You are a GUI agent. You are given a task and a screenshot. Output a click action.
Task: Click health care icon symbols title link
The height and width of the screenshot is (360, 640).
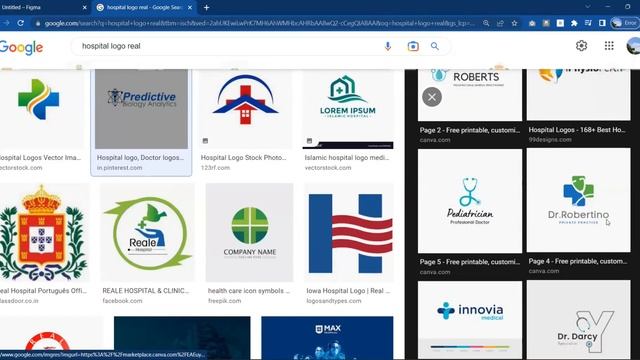[249, 291]
